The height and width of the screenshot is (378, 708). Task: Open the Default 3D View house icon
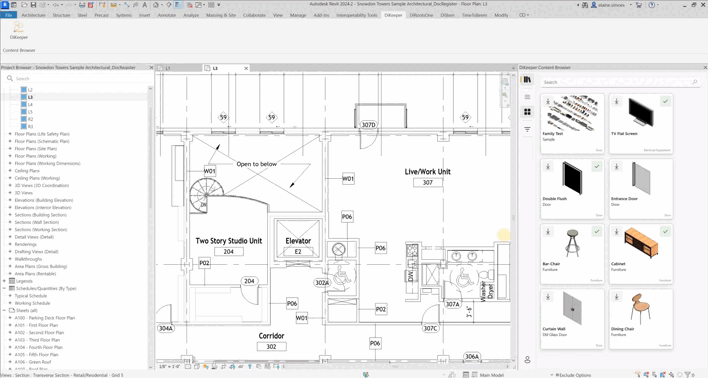tap(156, 5)
